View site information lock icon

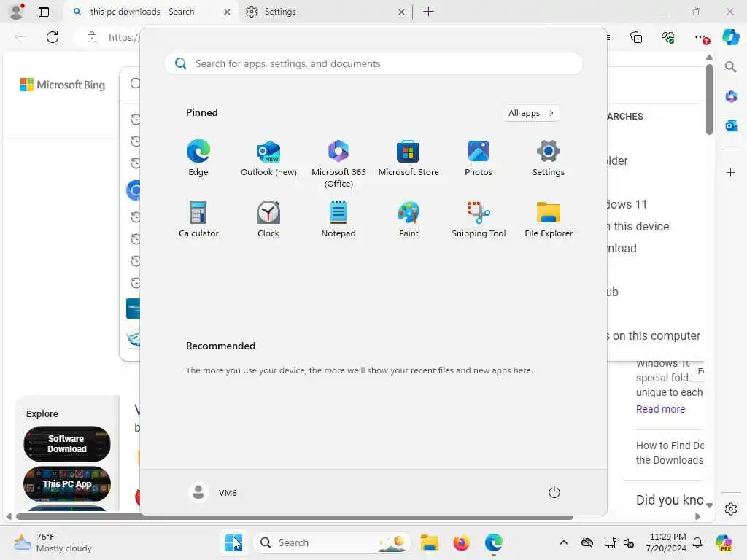(91, 37)
